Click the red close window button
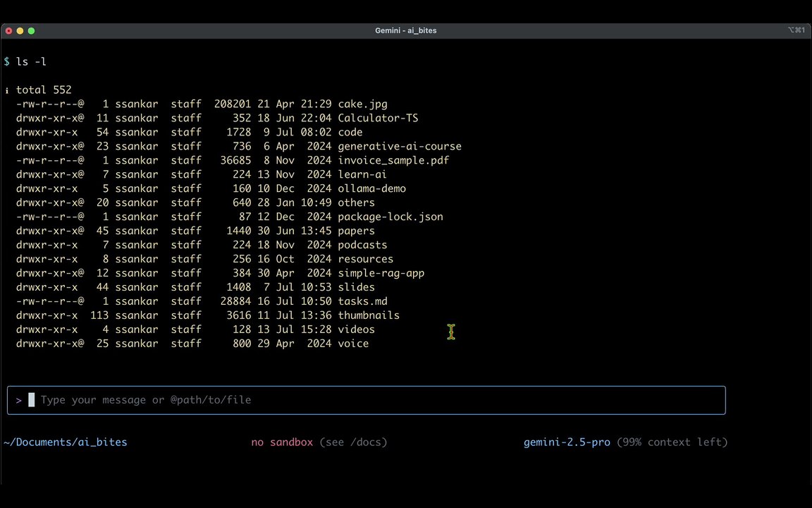The height and width of the screenshot is (508, 812). [8, 31]
